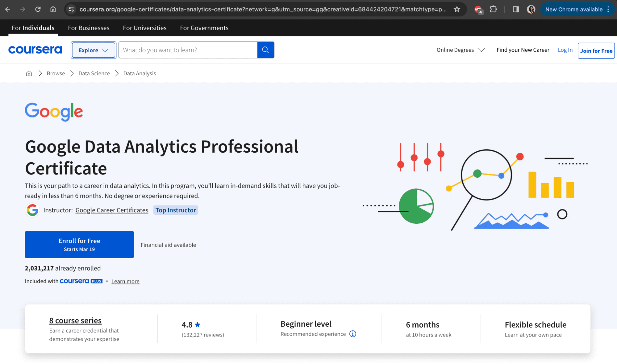
Task: Toggle the browser side panel icon
Action: 515,9
